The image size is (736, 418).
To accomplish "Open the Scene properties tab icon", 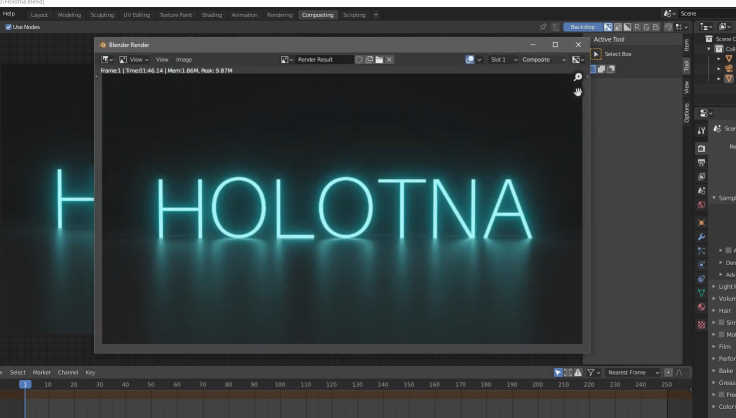I will [701, 190].
